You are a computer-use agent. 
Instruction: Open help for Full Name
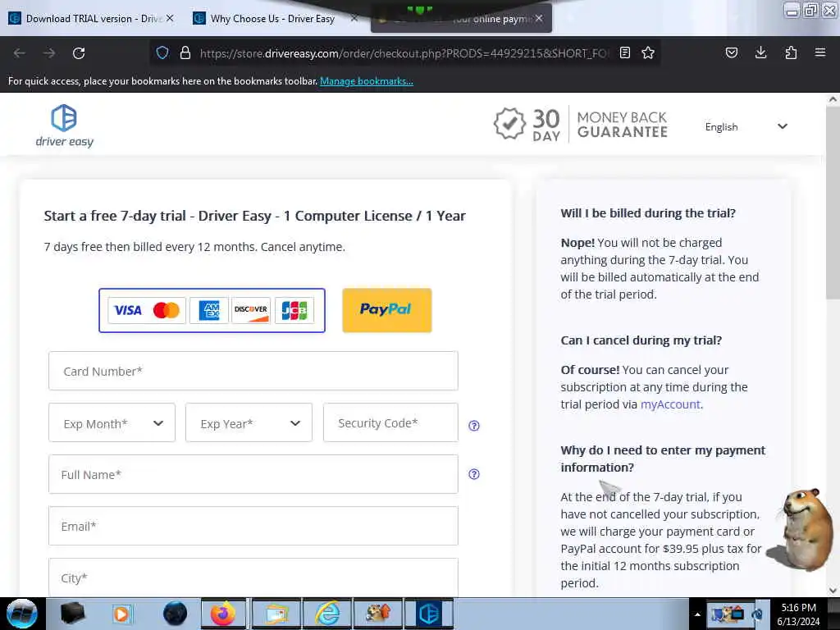point(474,474)
